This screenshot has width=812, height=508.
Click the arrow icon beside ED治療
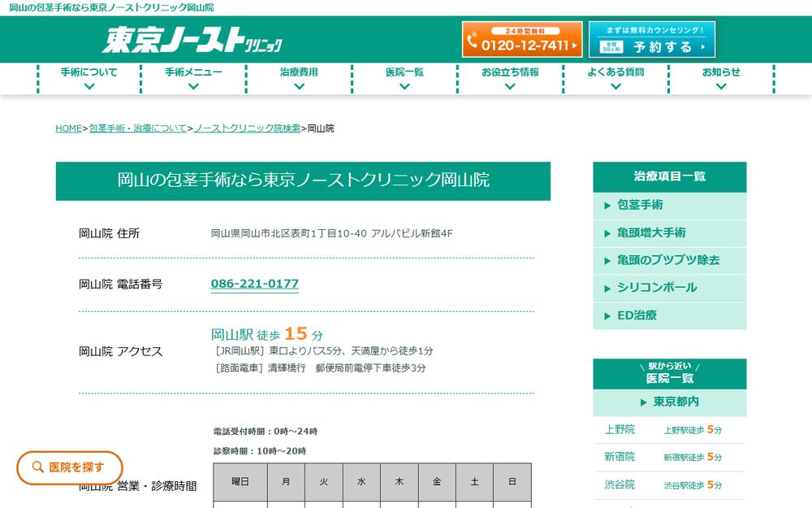[607, 316]
